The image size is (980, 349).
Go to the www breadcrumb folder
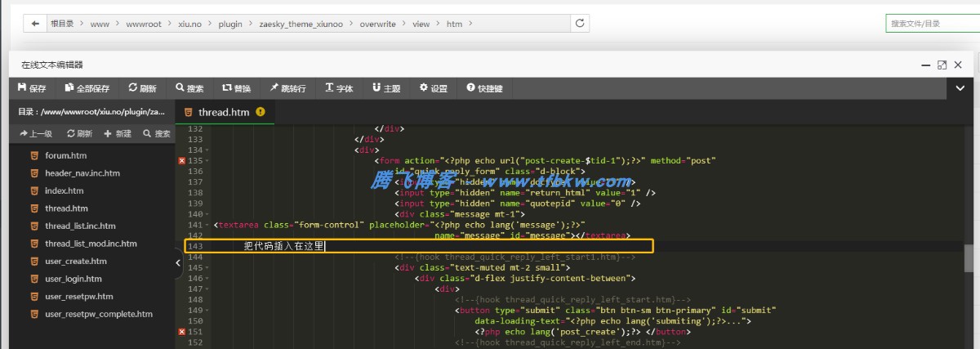[100, 24]
